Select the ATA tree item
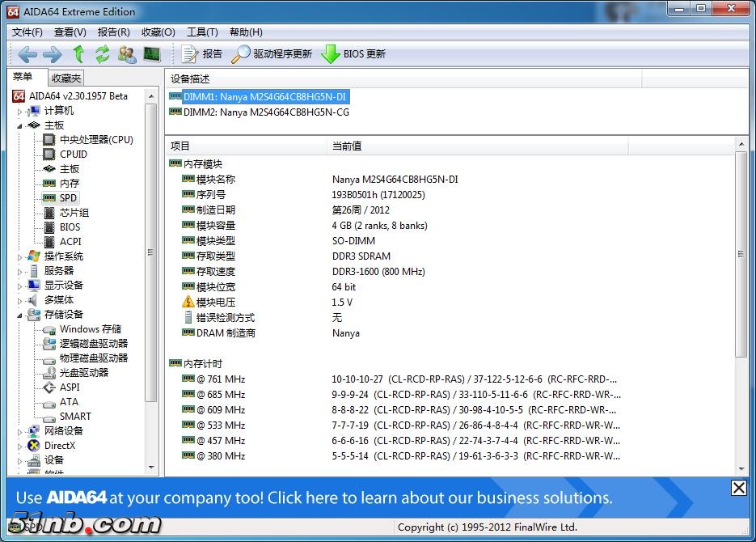This screenshot has height=542, width=756. coord(69,402)
